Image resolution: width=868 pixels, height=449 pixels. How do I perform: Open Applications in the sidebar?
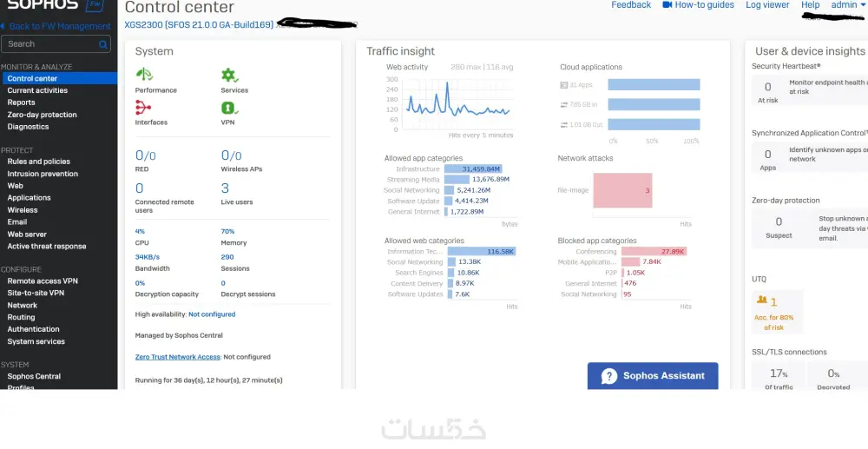point(29,198)
